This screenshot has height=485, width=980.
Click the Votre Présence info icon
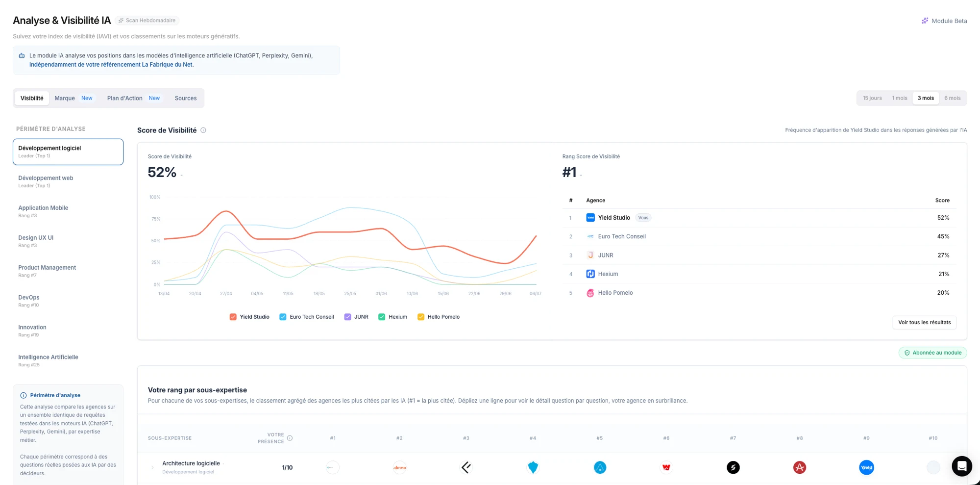290,438
